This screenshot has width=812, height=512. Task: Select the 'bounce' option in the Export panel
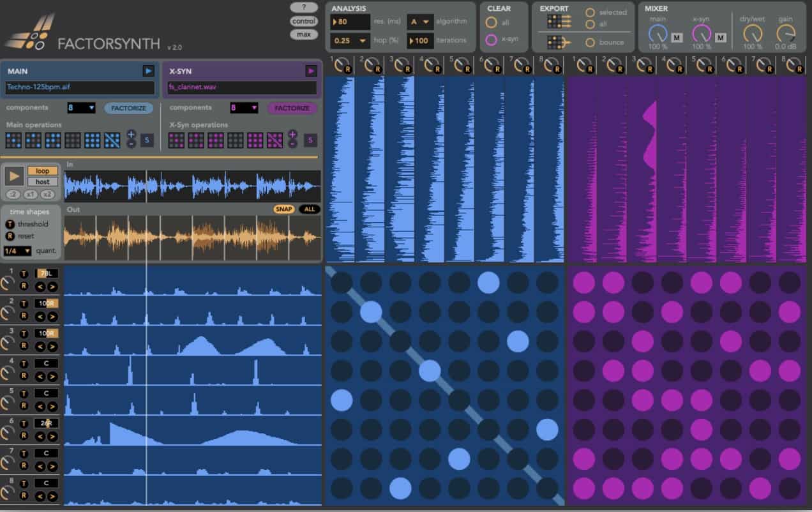click(590, 42)
